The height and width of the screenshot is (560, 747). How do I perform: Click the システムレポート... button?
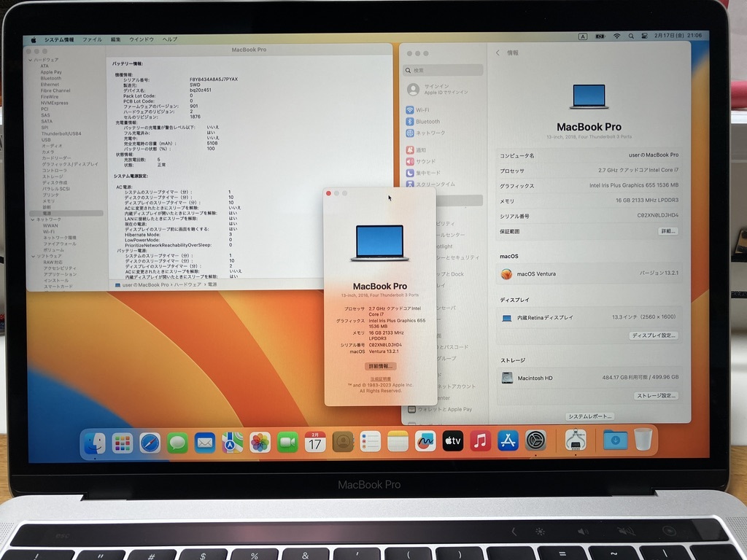click(x=589, y=416)
